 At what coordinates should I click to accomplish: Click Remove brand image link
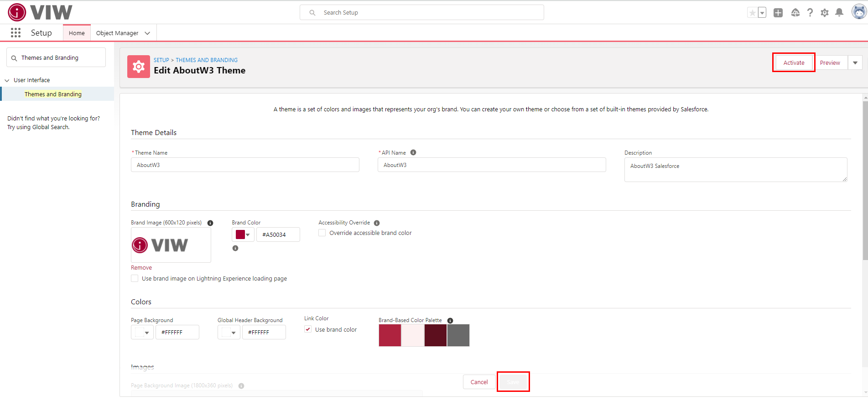(x=141, y=268)
